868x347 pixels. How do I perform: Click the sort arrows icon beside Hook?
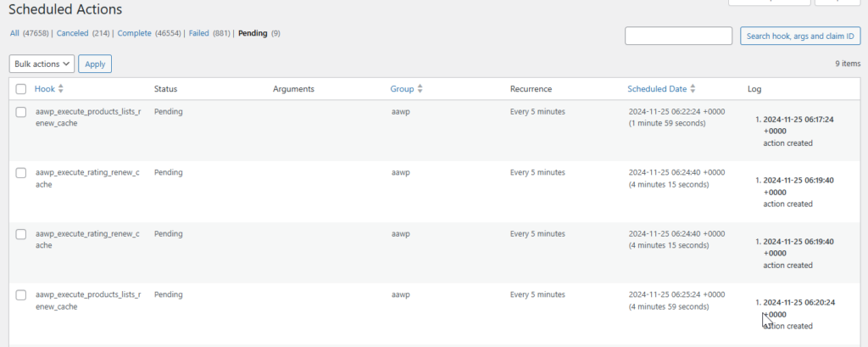click(60, 89)
